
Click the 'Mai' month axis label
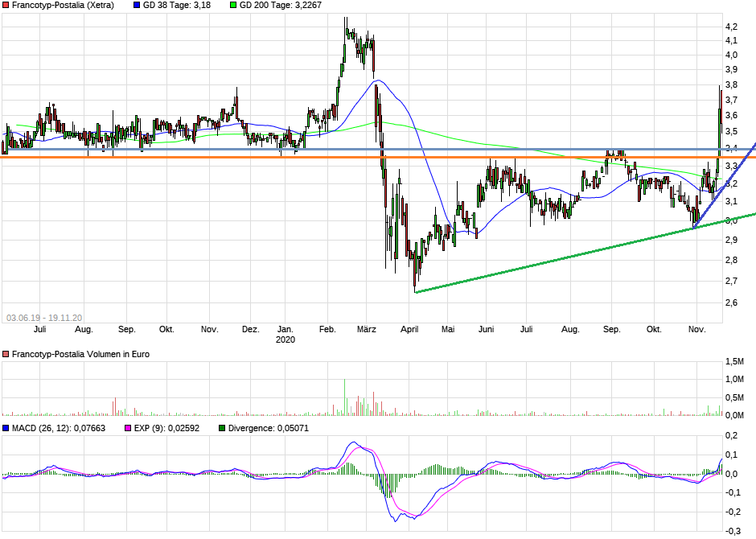448,329
